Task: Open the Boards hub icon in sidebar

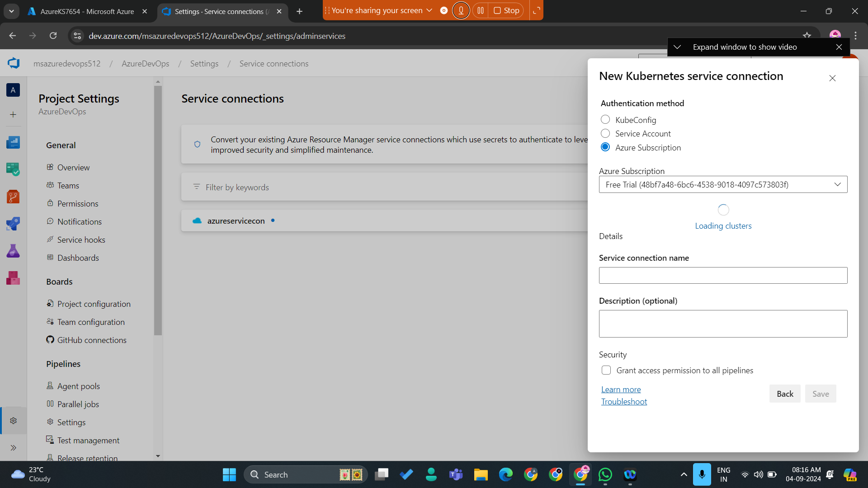Action: 13,169
